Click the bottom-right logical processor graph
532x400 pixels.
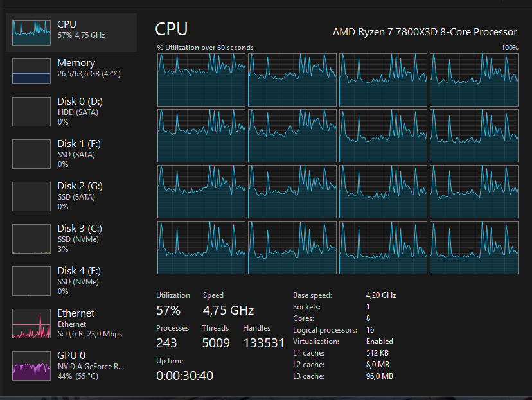(x=474, y=247)
